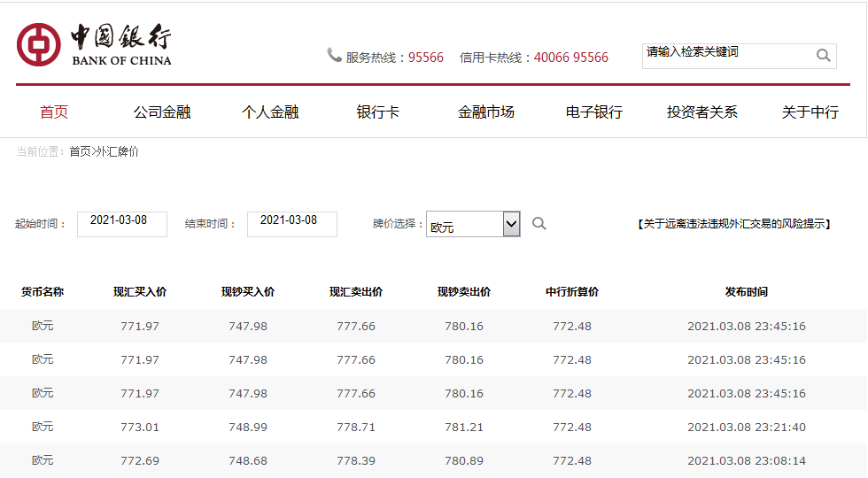Click the 23:21:40 publish time row
The image size is (868, 478).
(747, 428)
